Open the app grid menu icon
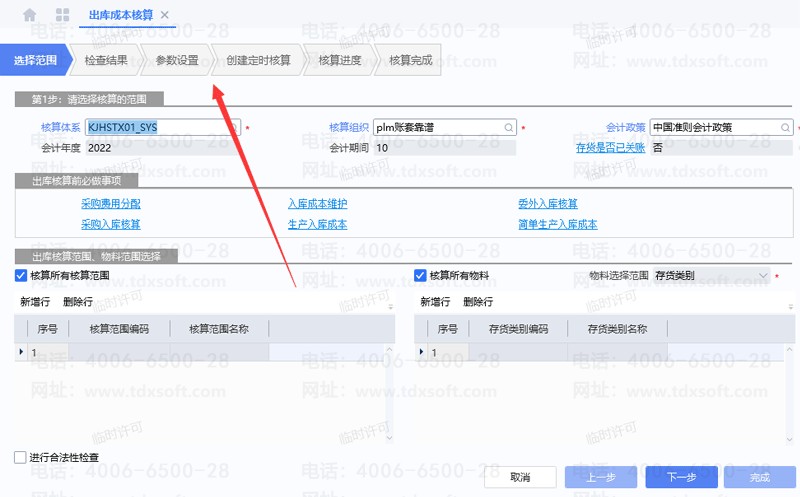 pos(62,15)
